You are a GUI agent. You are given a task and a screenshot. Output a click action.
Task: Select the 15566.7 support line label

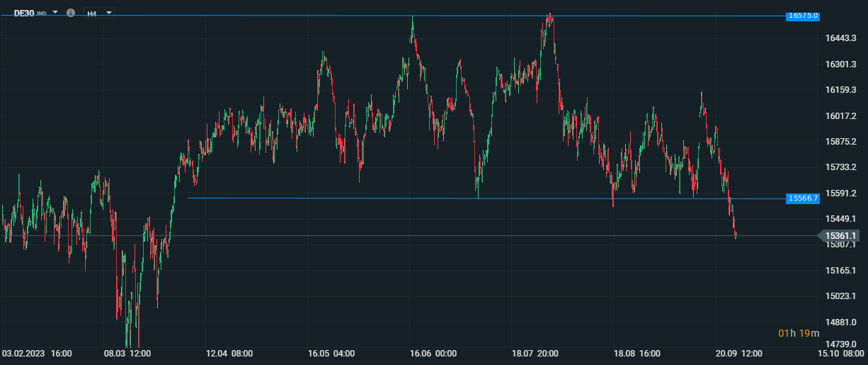click(x=803, y=198)
